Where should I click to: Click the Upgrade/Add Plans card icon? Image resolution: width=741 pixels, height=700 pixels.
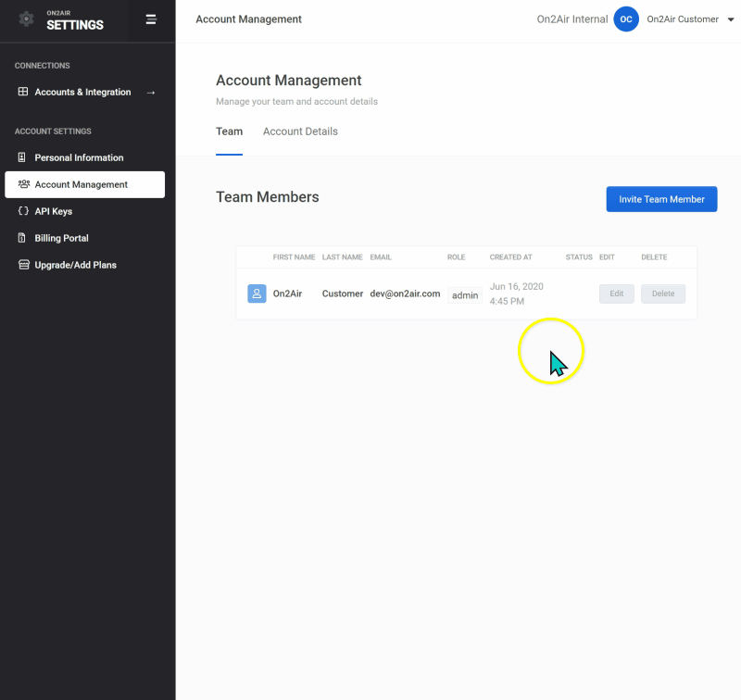click(x=23, y=265)
